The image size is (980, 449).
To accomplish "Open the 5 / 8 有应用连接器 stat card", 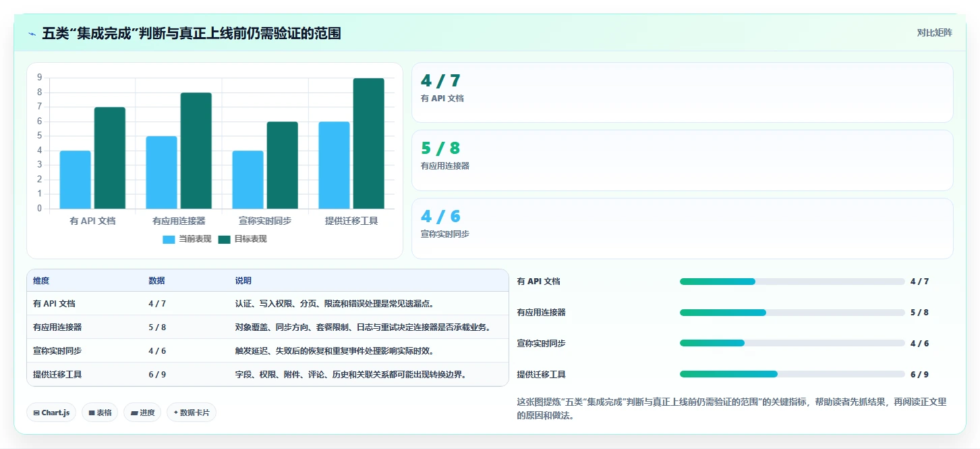I will coord(683,160).
